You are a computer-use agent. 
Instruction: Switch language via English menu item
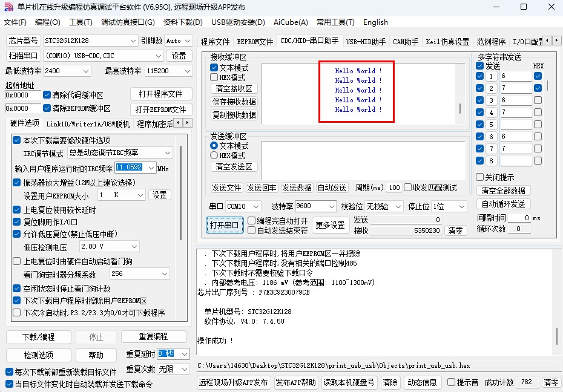(375, 22)
